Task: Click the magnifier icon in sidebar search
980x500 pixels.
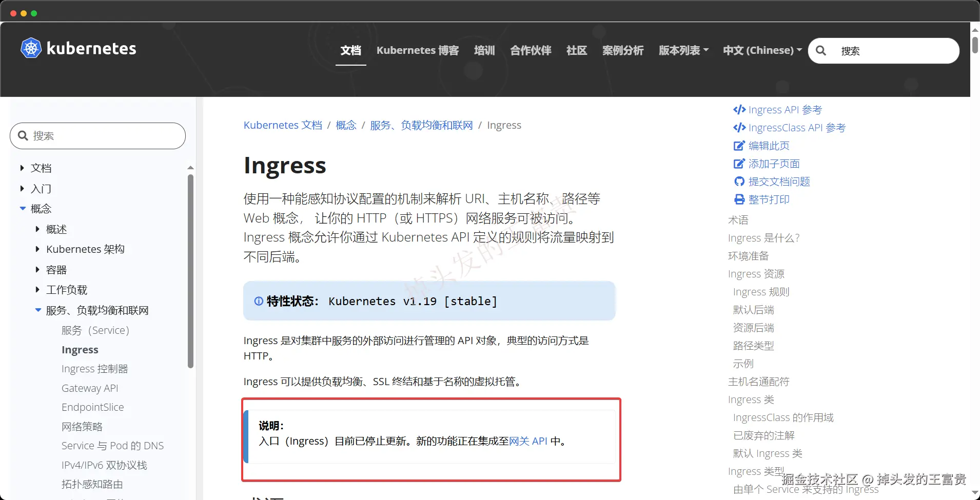Action: 23,136
